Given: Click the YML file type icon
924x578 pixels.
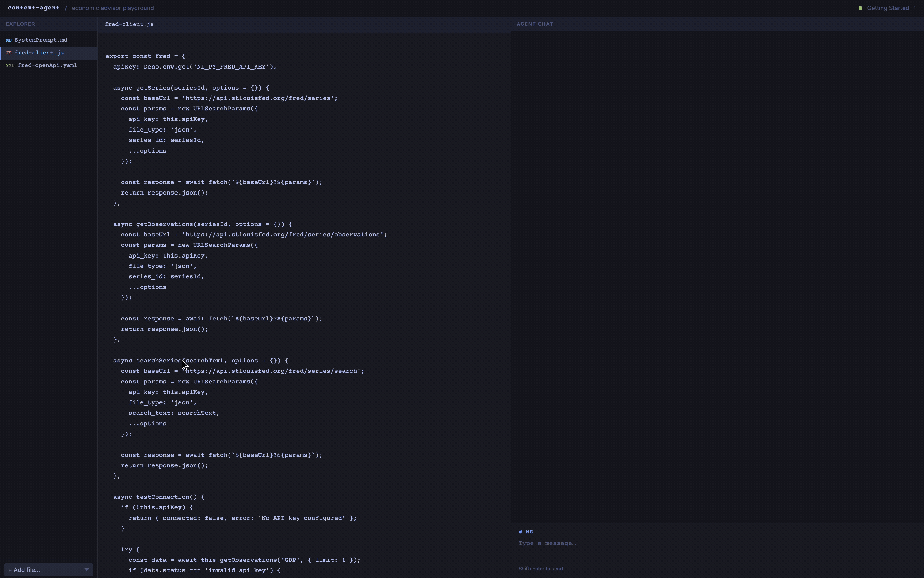Looking at the screenshot, I should coord(10,65).
